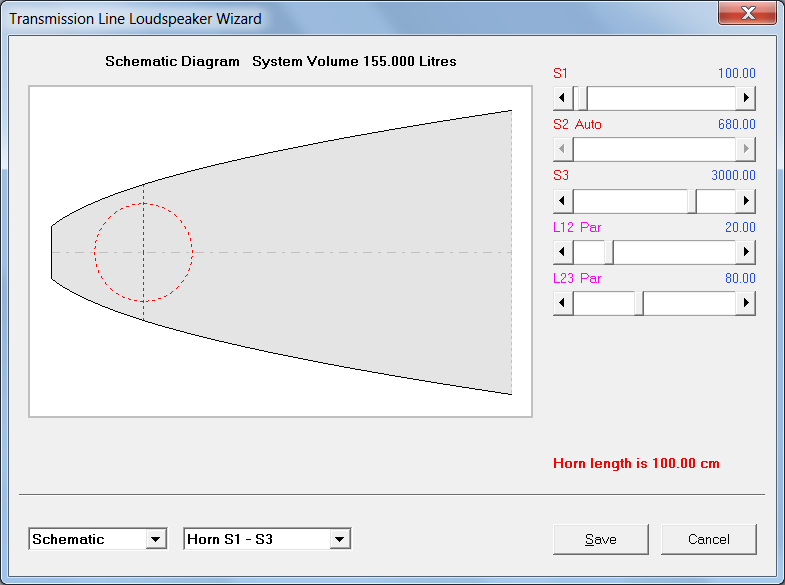
Task: Close the Transmission Line Loudspeaker Wizard
Action: click(748, 13)
